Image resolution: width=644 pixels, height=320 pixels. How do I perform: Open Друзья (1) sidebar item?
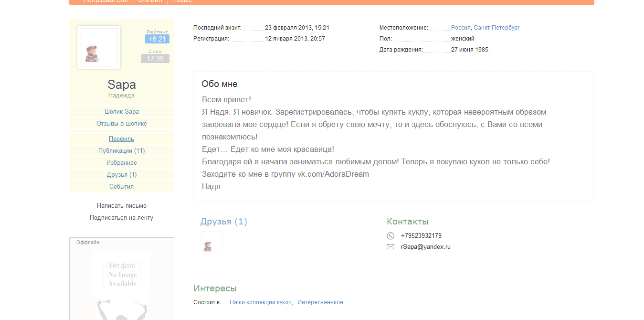(x=122, y=175)
